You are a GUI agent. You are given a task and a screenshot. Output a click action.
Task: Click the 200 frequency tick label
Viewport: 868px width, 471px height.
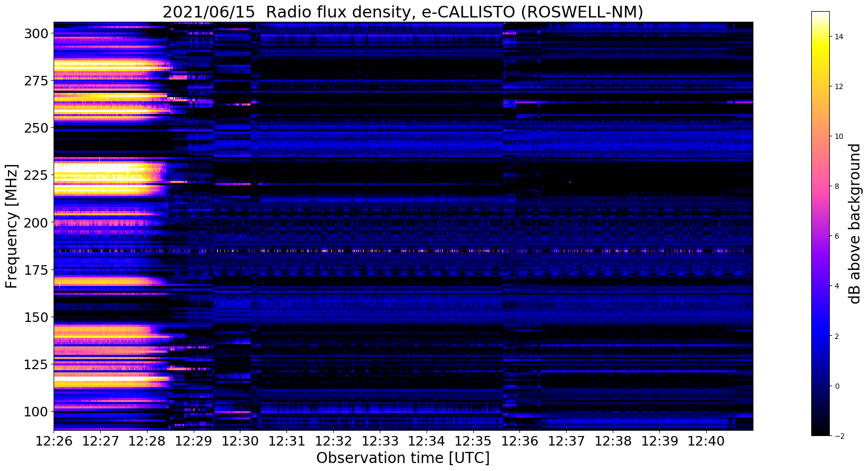click(x=35, y=222)
